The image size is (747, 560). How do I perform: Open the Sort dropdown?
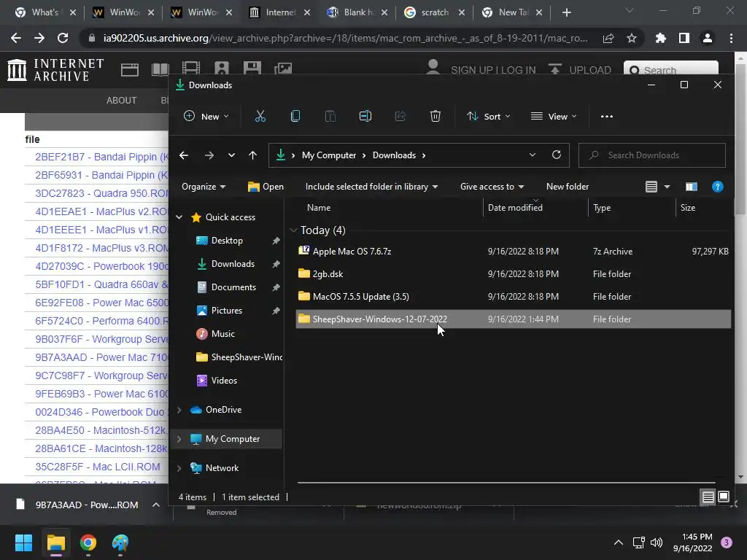(489, 116)
